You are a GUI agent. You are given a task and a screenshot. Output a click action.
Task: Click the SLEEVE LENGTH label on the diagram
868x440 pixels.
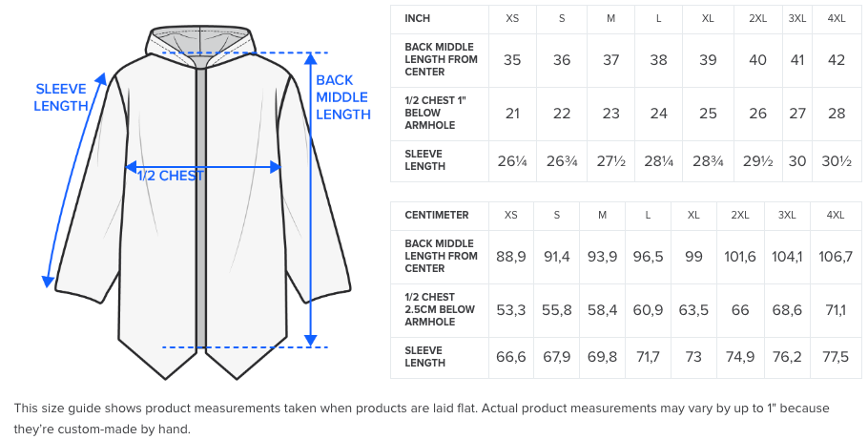tap(60, 97)
